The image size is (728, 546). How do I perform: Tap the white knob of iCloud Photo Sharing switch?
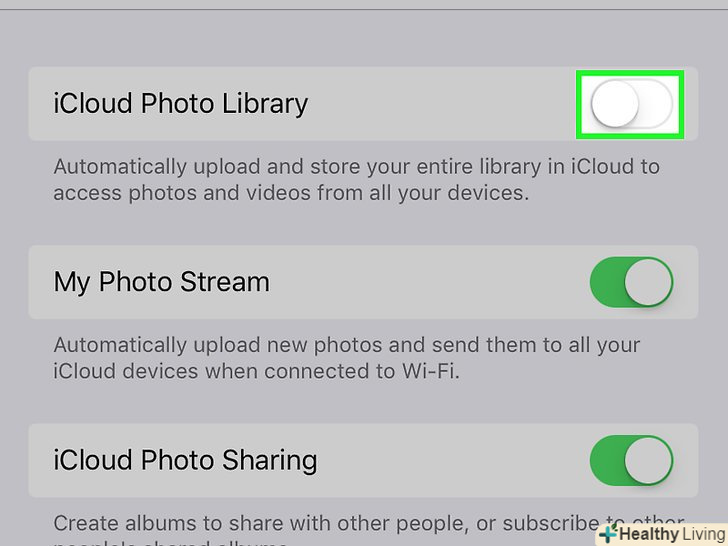[x=649, y=460]
